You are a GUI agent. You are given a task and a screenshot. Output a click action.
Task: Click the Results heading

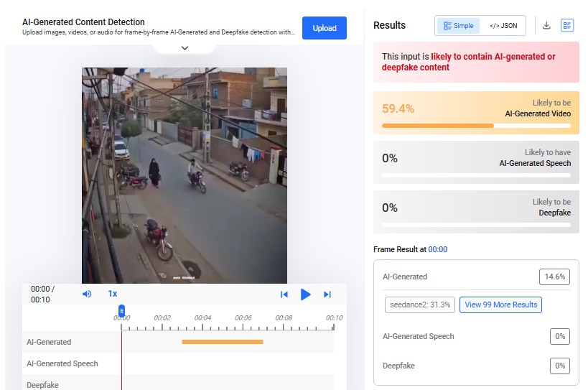tap(389, 25)
